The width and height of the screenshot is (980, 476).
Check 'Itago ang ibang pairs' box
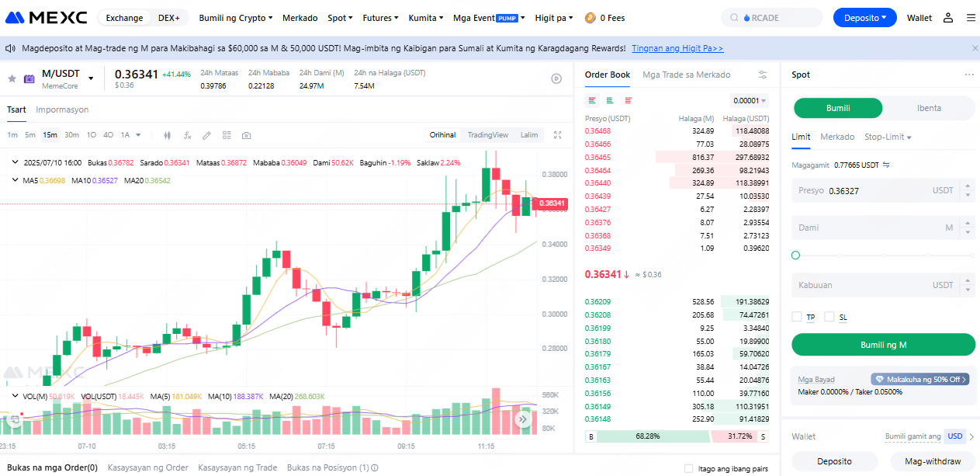[x=689, y=468]
